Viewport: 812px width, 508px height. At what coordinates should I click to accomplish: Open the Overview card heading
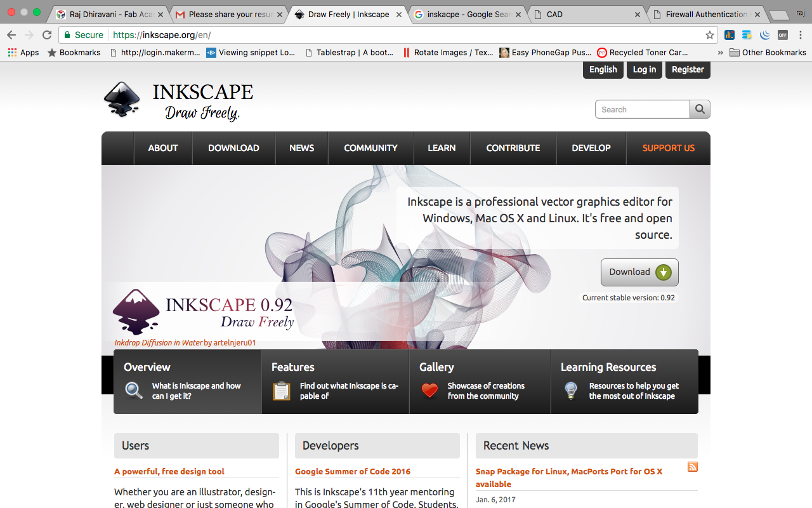147,367
